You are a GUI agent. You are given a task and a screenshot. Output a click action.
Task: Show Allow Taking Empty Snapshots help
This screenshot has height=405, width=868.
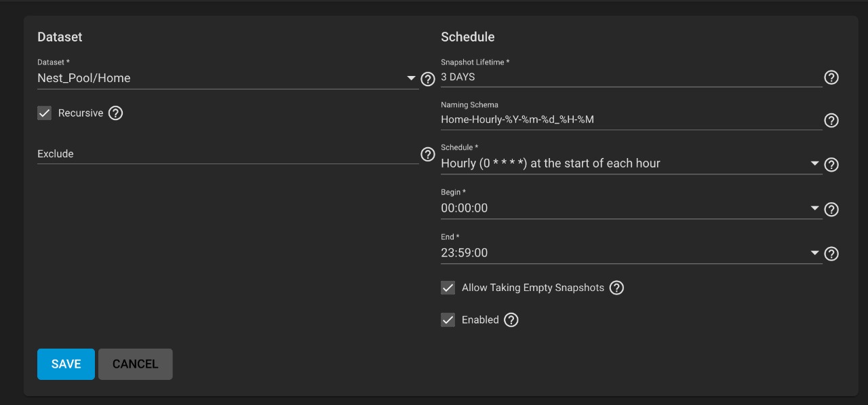click(x=616, y=288)
